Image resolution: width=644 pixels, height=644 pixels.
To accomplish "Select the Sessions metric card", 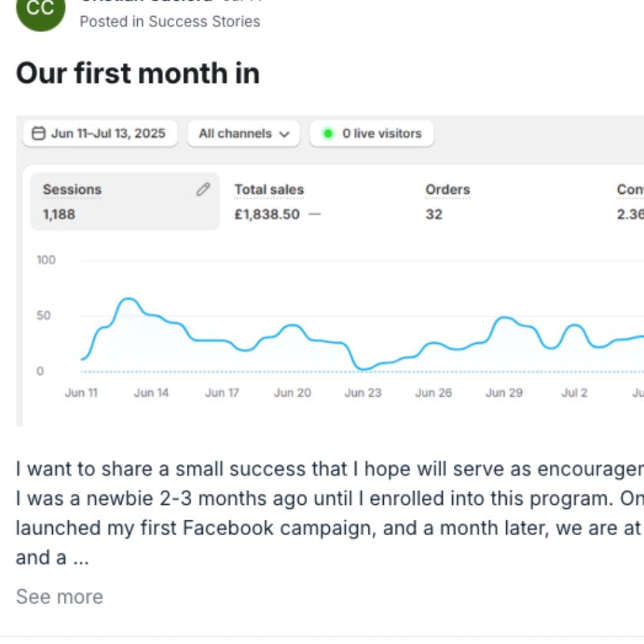I will pyautogui.click(x=125, y=202).
